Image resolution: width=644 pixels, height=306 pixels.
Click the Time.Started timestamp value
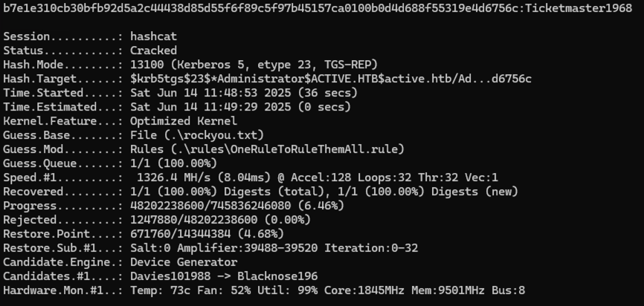213,93
